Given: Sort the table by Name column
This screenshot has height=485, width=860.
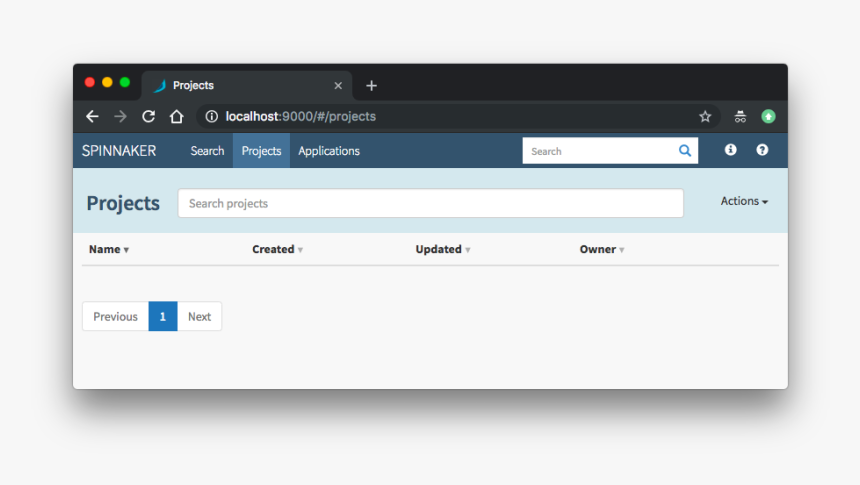Looking at the screenshot, I should click(x=109, y=249).
